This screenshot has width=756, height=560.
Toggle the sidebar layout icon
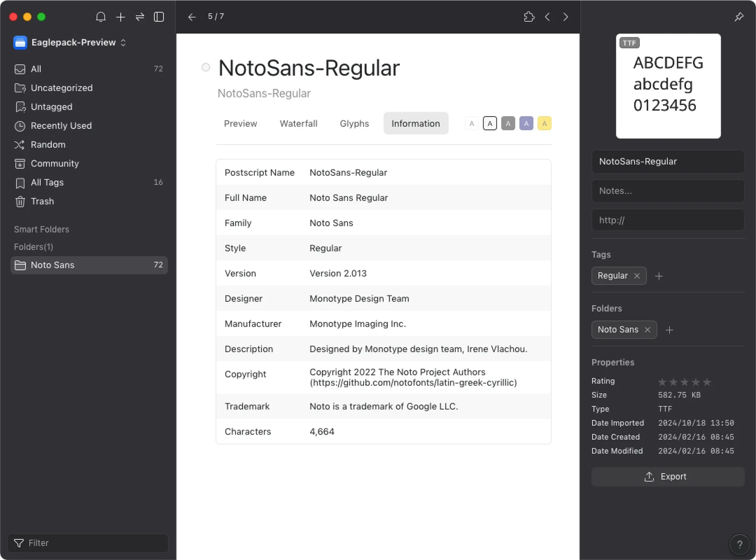tap(159, 17)
